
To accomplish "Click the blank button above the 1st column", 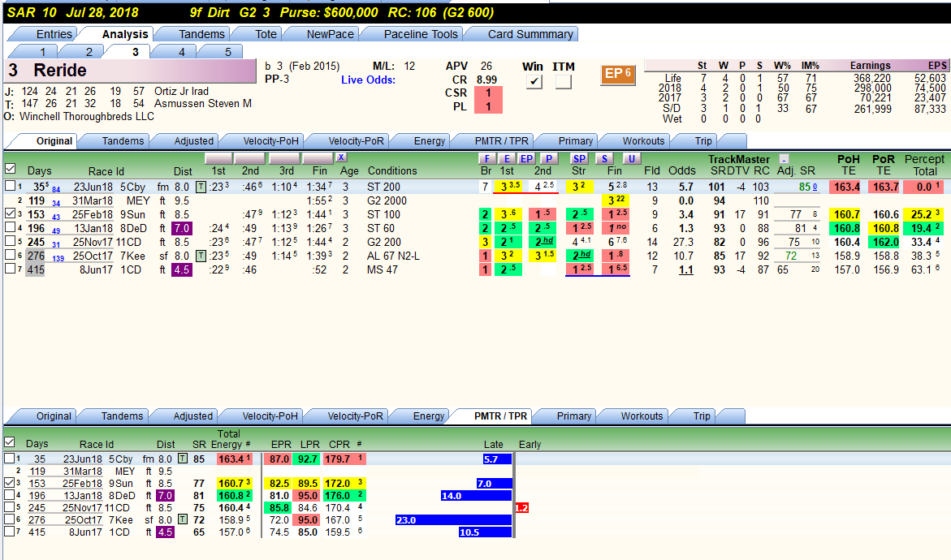I will (x=219, y=158).
